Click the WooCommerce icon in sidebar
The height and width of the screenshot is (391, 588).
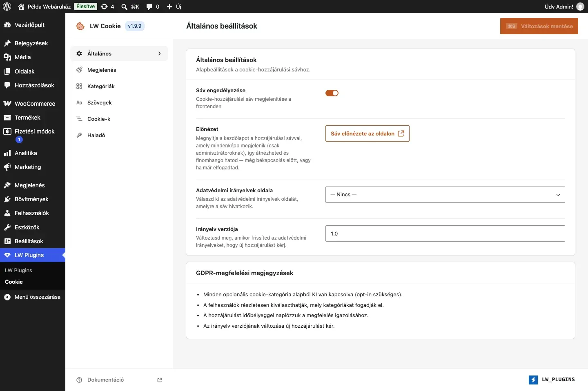point(7,104)
